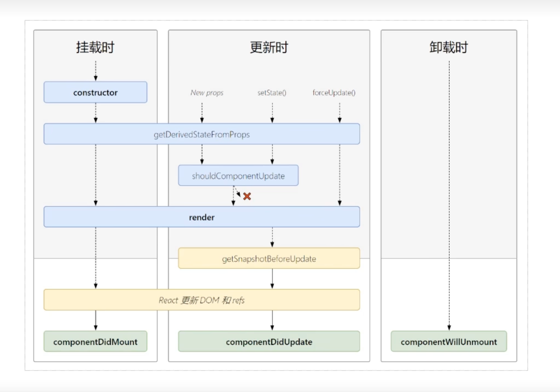Click the setState() label
Screen dimensions: 560x392
(272, 93)
